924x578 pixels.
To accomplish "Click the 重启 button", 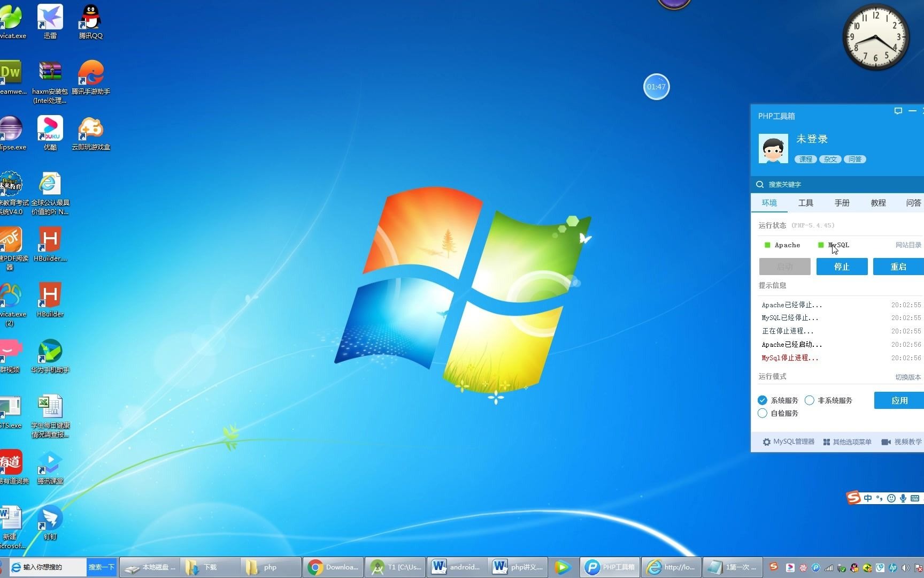I will coord(898,267).
